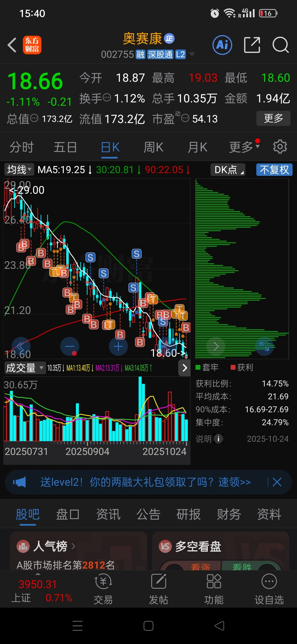Tap info icon next to 总值
Screen dimensions: 297x644
34,118
